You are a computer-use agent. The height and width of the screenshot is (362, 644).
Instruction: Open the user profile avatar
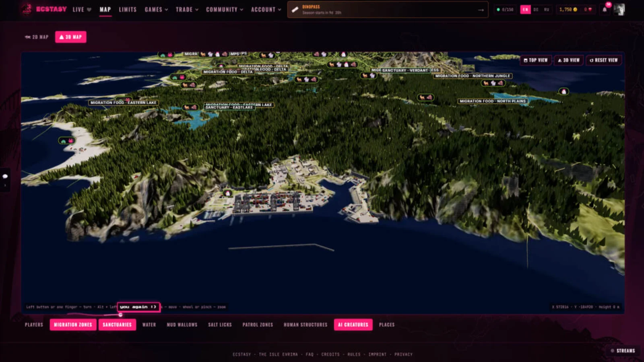619,9
